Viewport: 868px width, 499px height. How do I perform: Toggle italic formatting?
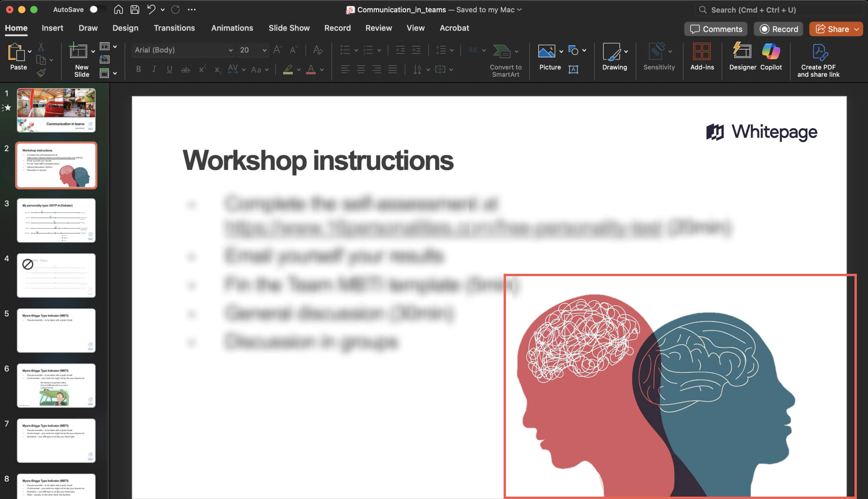point(154,69)
